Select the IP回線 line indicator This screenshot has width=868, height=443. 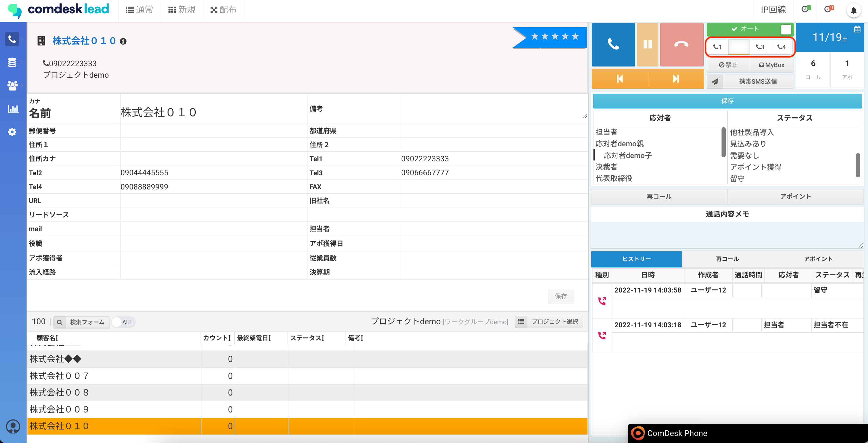pyautogui.click(x=773, y=9)
